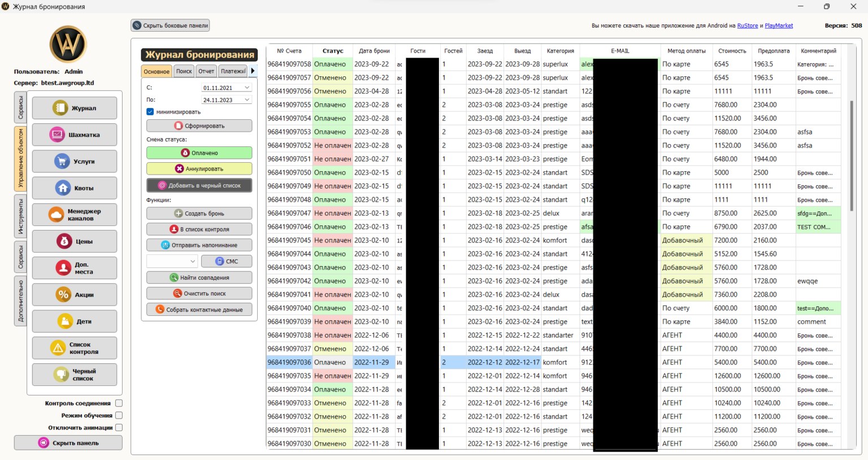Click the Аннулировать cross icon
The height and width of the screenshot is (460, 868).
click(x=179, y=168)
